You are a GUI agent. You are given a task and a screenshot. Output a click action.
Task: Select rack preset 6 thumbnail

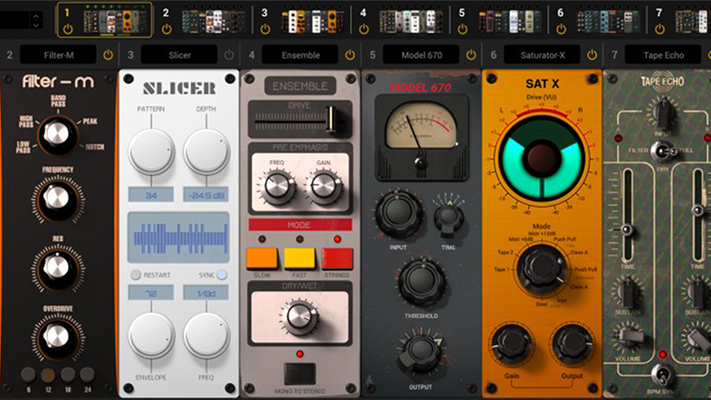(x=608, y=21)
